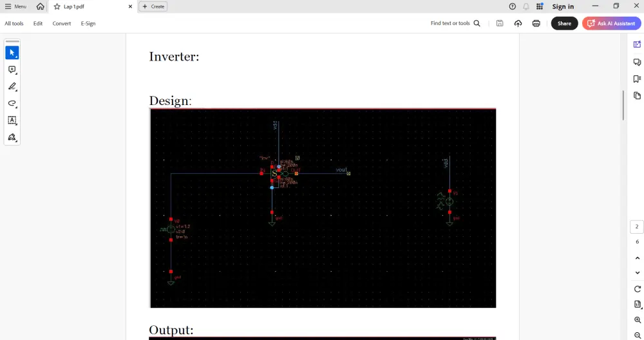Click the "Output:" heading text
Screen dimensions: 644x340
(x=171, y=330)
